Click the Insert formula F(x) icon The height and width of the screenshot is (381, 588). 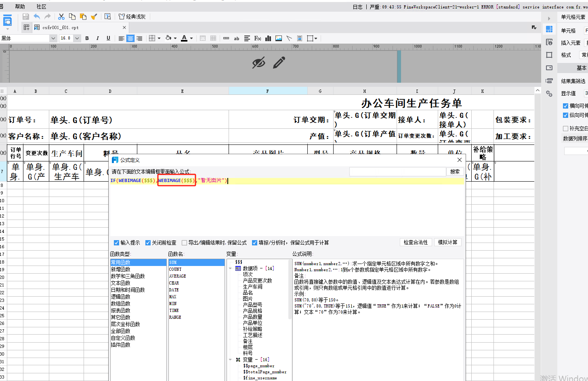[258, 38]
